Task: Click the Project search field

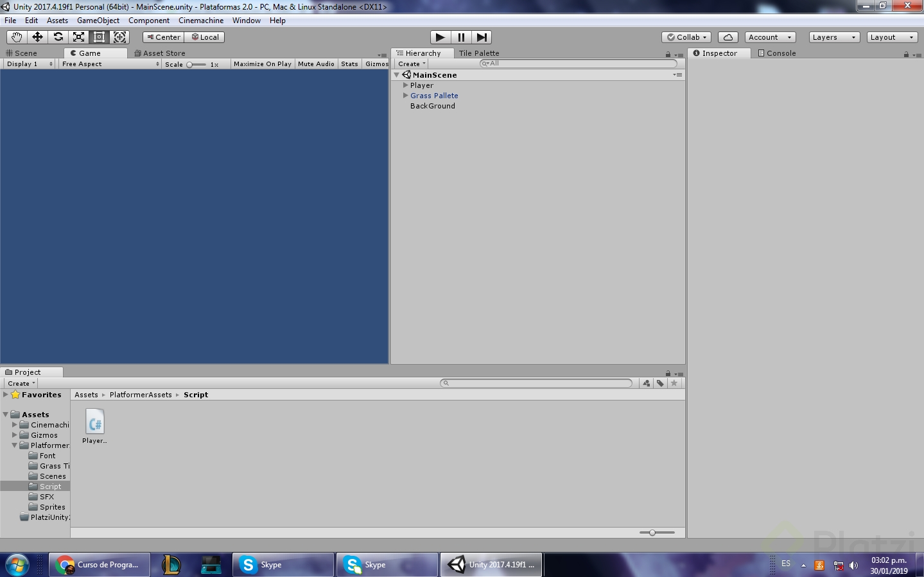Action: pos(536,383)
